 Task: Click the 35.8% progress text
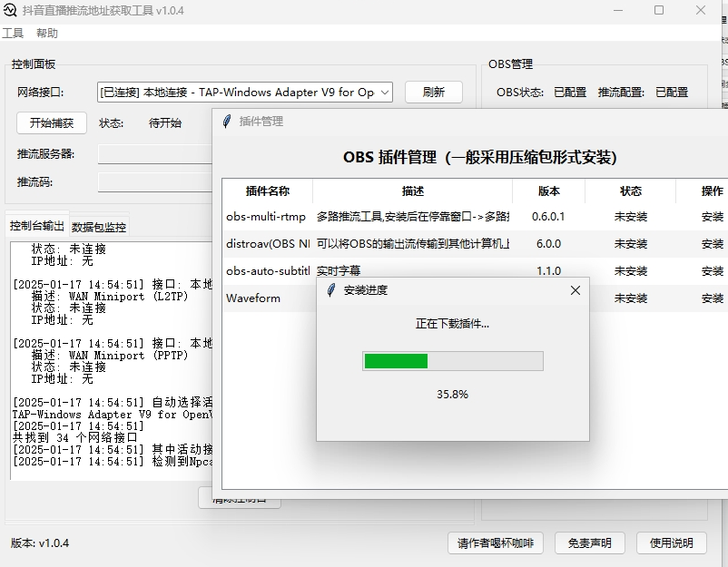452,395
